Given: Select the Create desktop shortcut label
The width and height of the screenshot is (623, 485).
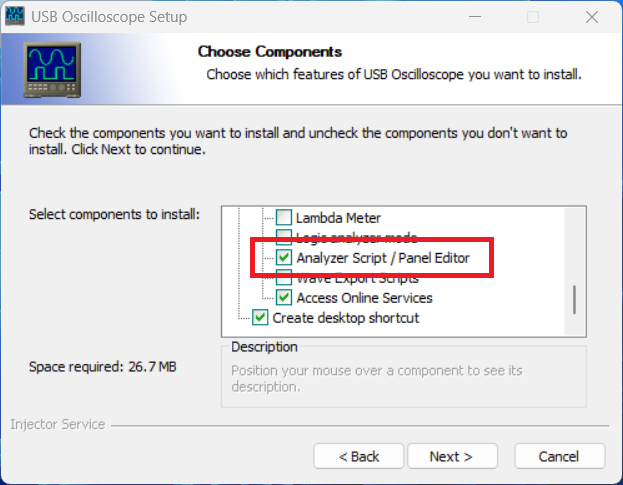Looking at the screenshot, I should (346, 318).
